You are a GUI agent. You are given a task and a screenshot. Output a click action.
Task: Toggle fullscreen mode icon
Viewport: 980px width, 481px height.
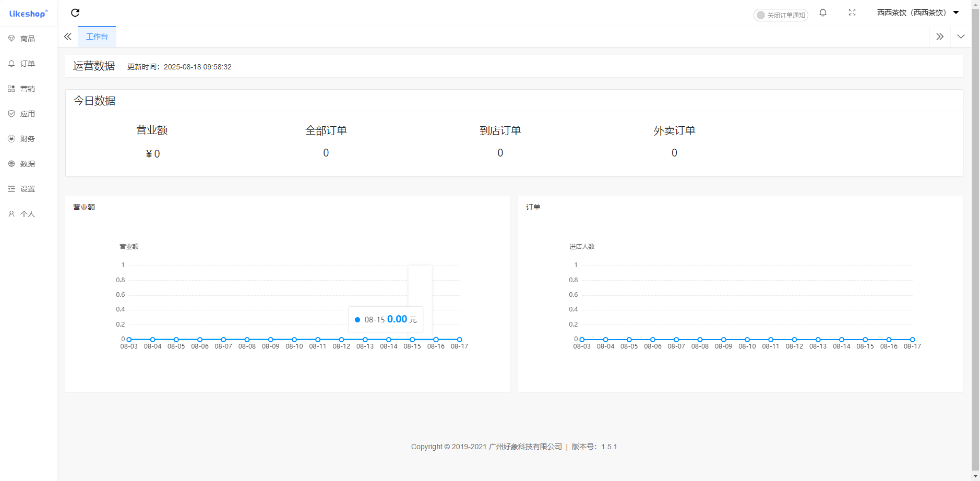point(852,13)
